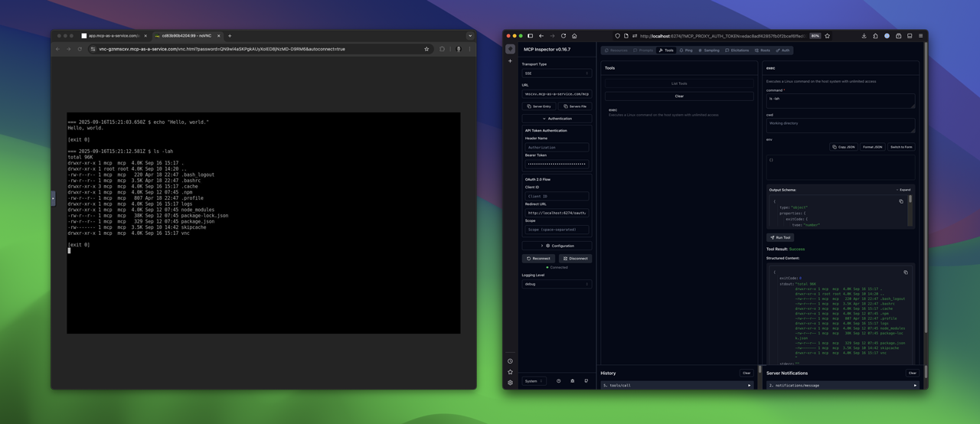Reload the localhost page in Firefox

[x=563, y=36]
